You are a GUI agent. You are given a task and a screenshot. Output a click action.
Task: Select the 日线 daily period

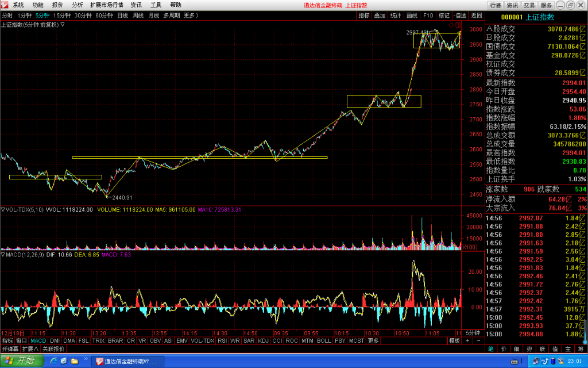(x=123, y=16)
